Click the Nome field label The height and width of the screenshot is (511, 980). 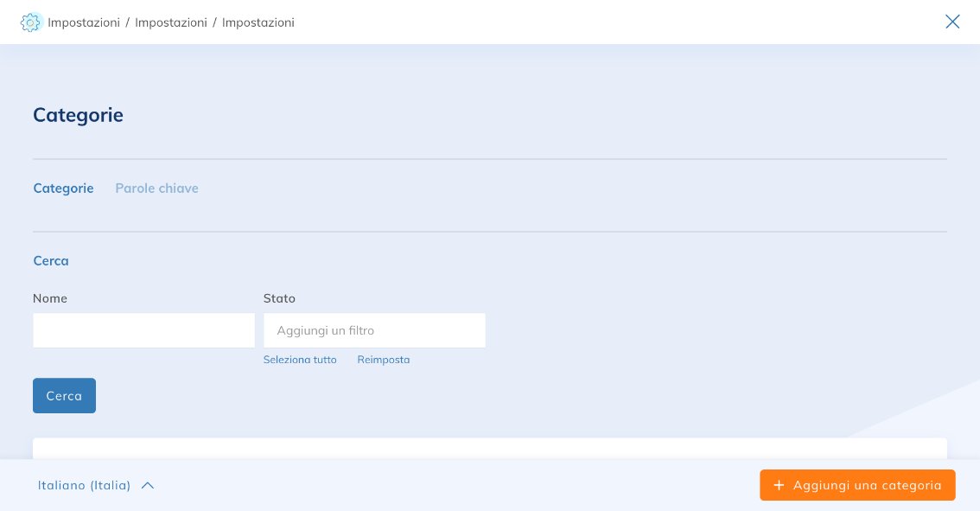tap(50, 298)
